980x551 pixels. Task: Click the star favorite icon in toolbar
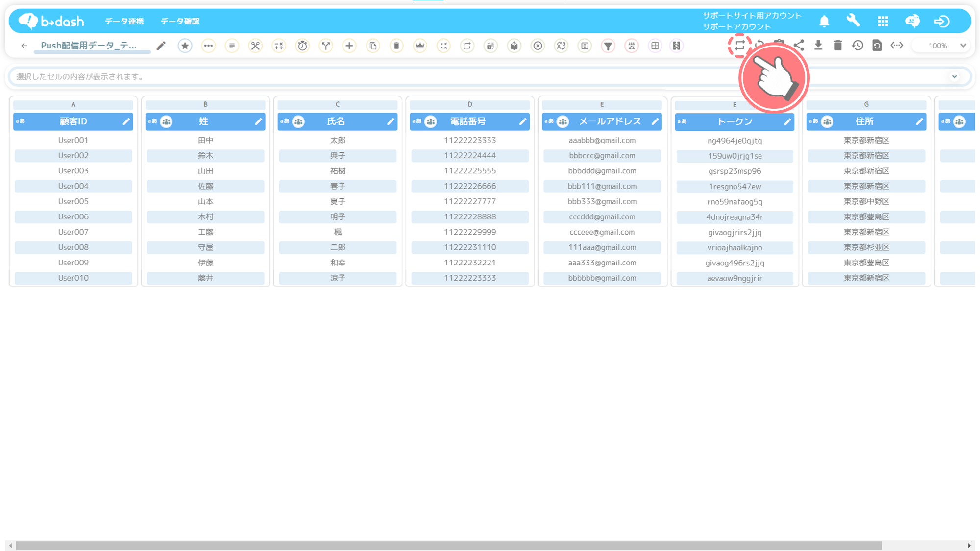(185, 46)
